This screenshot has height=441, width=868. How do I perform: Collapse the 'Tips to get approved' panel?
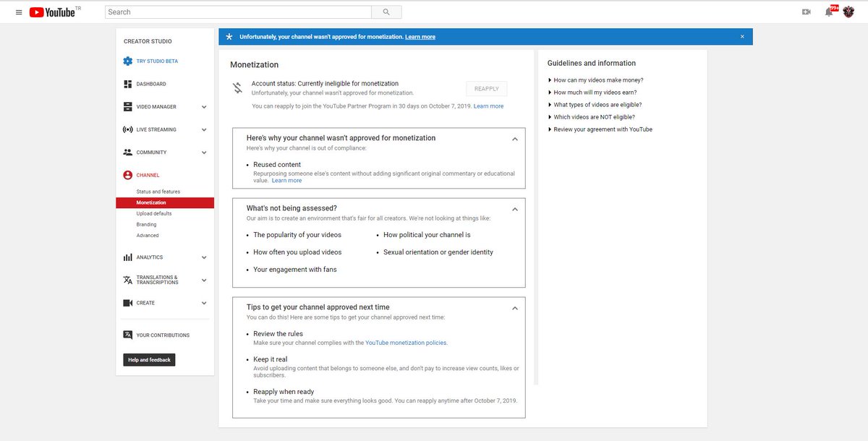[515, 308]
